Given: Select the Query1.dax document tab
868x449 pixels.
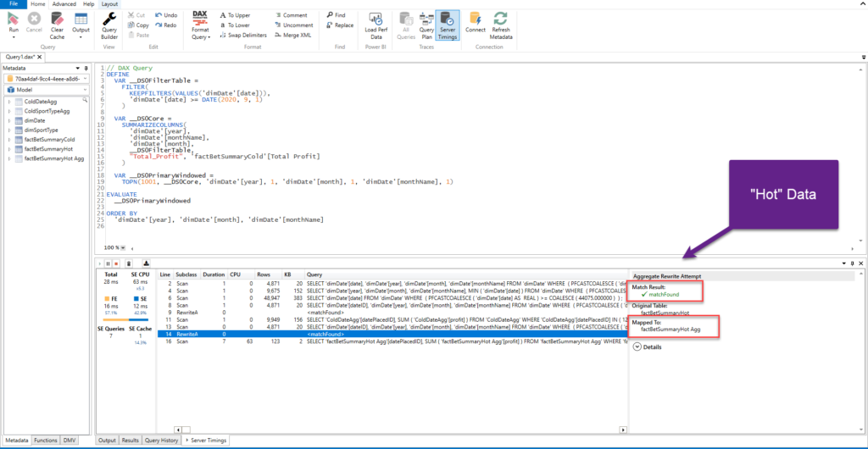Looking at the screenshot, I should [20, 57].
